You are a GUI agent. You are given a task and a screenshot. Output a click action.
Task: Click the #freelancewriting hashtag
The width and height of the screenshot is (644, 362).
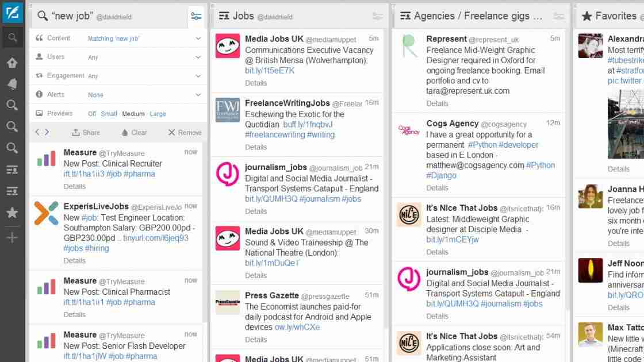tap(275, 134)
